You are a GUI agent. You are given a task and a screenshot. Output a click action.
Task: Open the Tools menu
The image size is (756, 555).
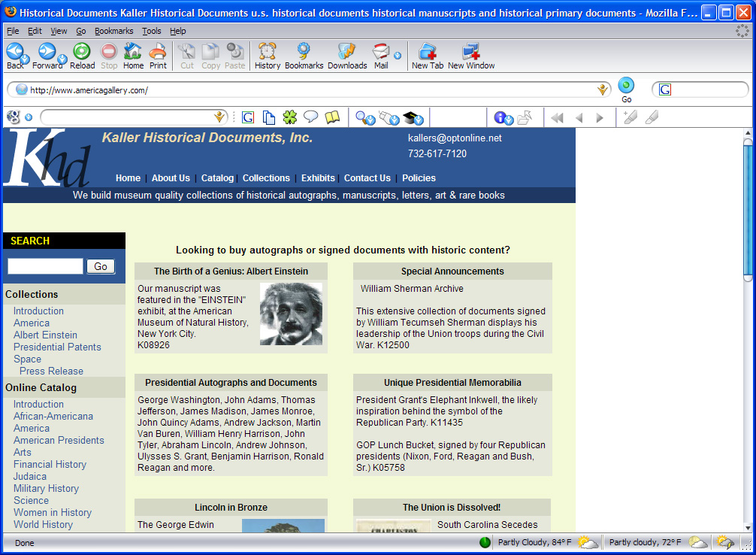151,31
